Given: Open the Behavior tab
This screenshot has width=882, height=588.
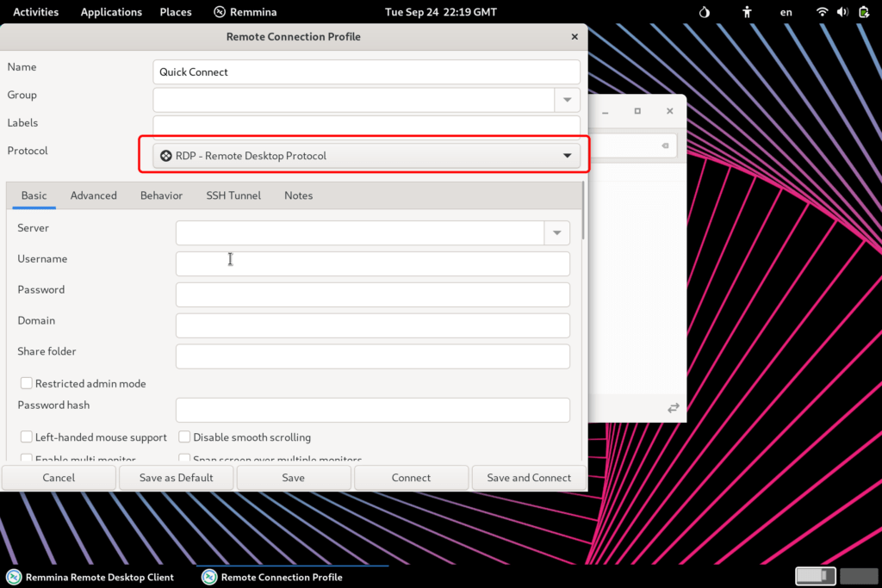Looking at the screenshot, I should click(161, 195).
